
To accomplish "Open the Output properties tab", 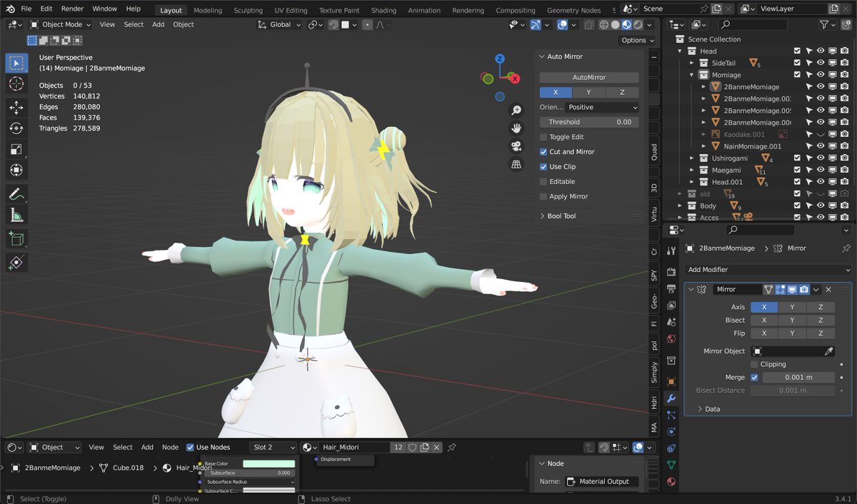I will pos(671,289).
